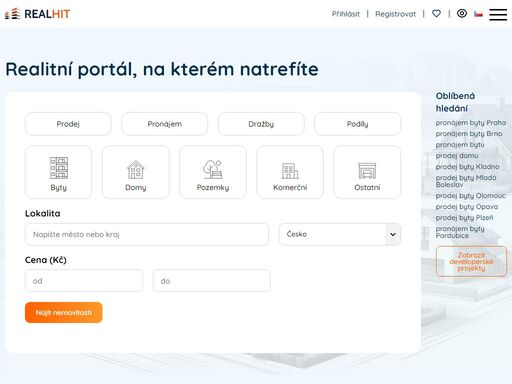The height and width of the screenshot is (384, 512).
Task: Click the Přihlásit link
Action: [346, 14]
